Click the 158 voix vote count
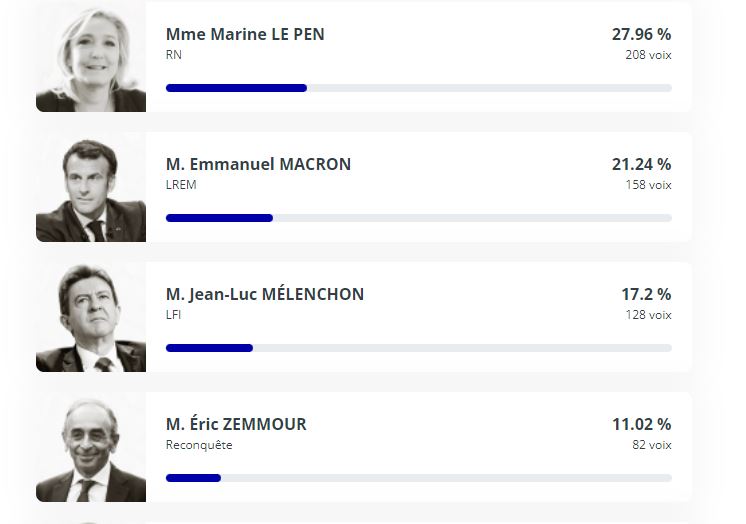The width and height of the screenshot is (746, 524). pyautogui.click(x=648, y=185)
